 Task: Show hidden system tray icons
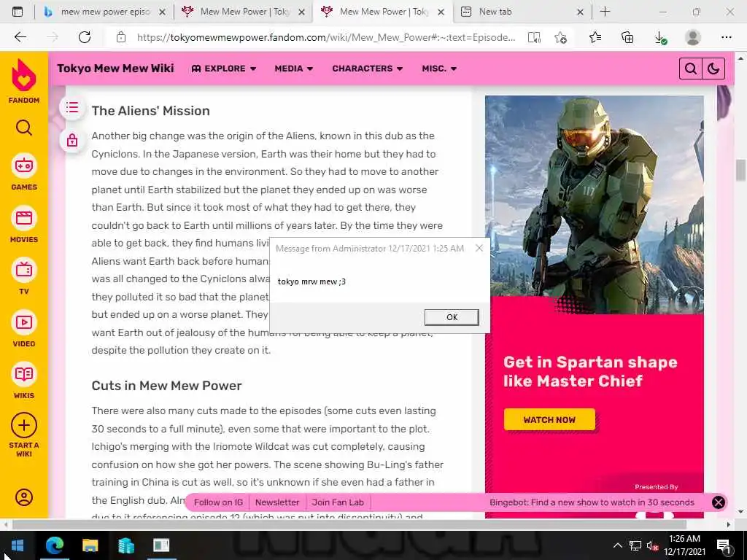(x=617, y=545)
